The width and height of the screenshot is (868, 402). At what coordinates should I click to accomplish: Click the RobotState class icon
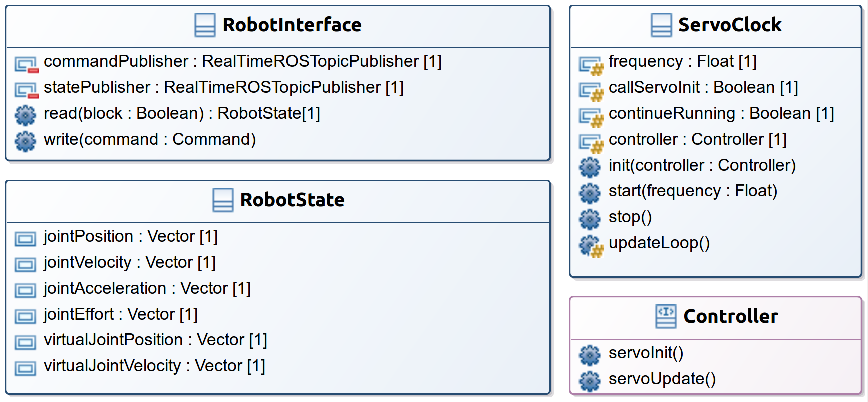coord(223,200)
